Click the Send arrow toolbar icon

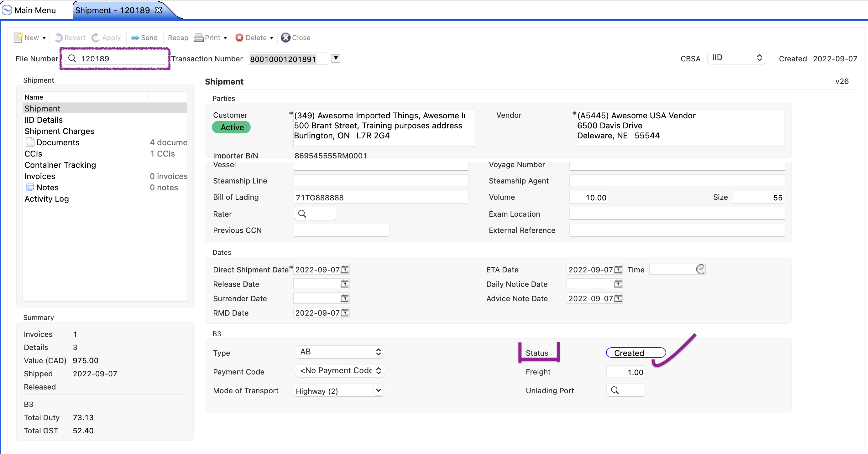pyautogui.click(x=135, y=38)
